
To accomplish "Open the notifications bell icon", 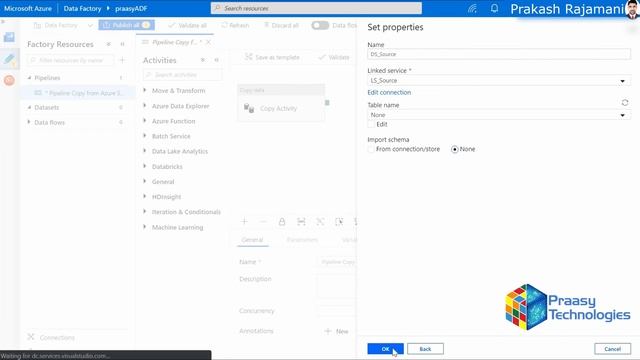I will [494, 8].
